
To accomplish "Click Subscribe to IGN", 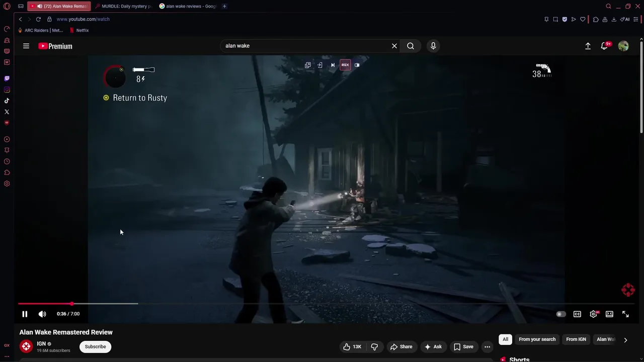I will pyautogui.click(x=95, y=347).
